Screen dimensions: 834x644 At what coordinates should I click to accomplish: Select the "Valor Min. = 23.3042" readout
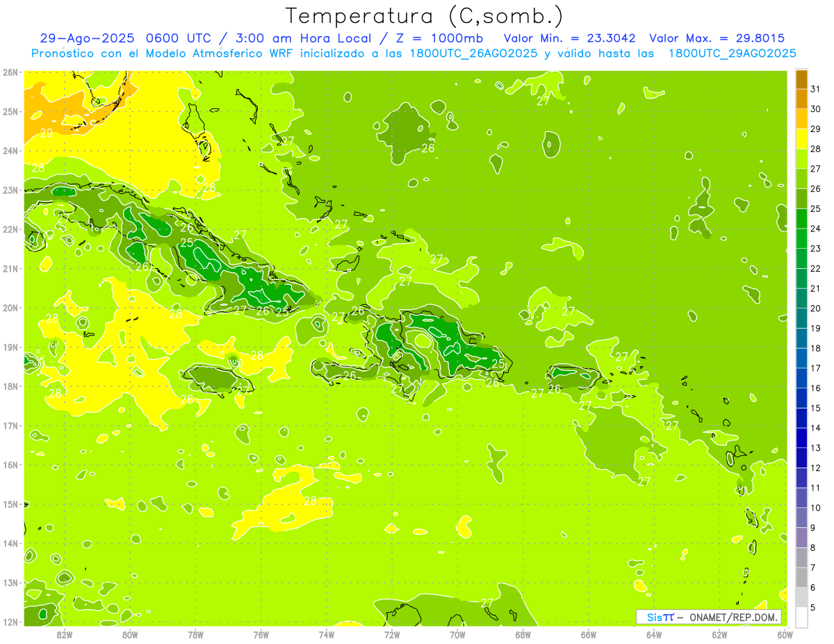click(x=569, y=38)
